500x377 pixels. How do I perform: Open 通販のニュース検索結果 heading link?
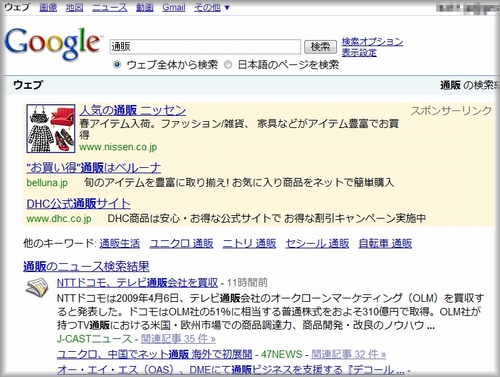pyautogui.click(x=86, y=266)
